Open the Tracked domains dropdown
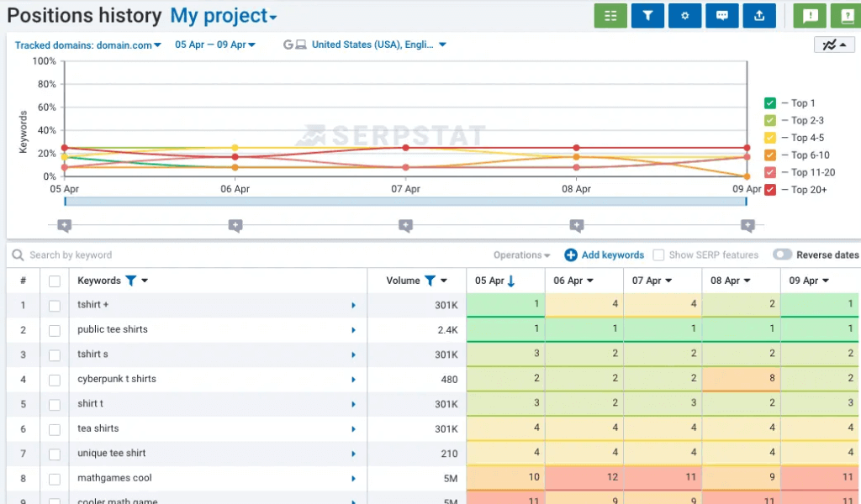This screenshot has height=504, width=861. click(87, 45)
